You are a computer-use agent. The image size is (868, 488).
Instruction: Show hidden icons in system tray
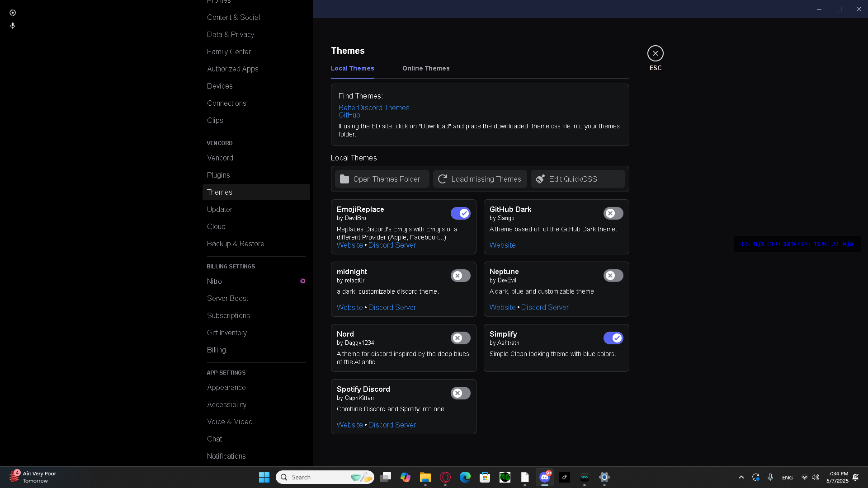click(741, 477)
